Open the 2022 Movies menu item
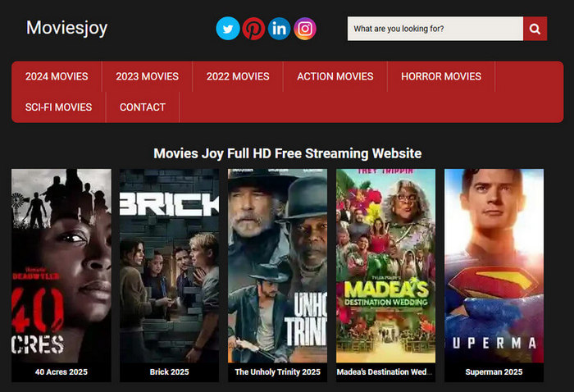This screenshot has height=392, width=574. pyautogui.click(x=238, y=76)
